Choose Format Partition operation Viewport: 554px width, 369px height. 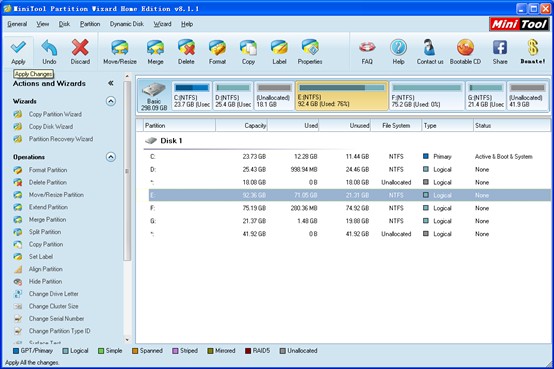tap(48, 170)
